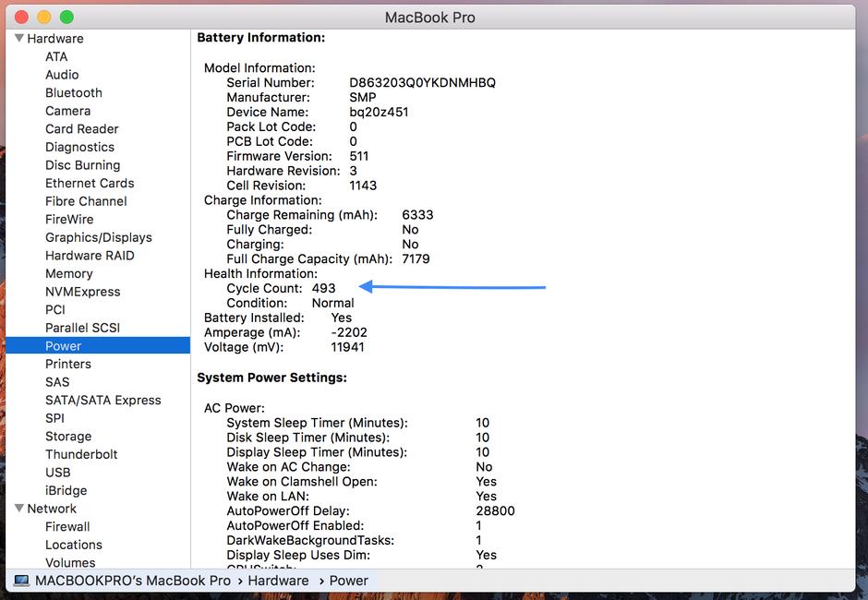
Task: Select SAS in the sidebar
Action: (x=57, y=382)
